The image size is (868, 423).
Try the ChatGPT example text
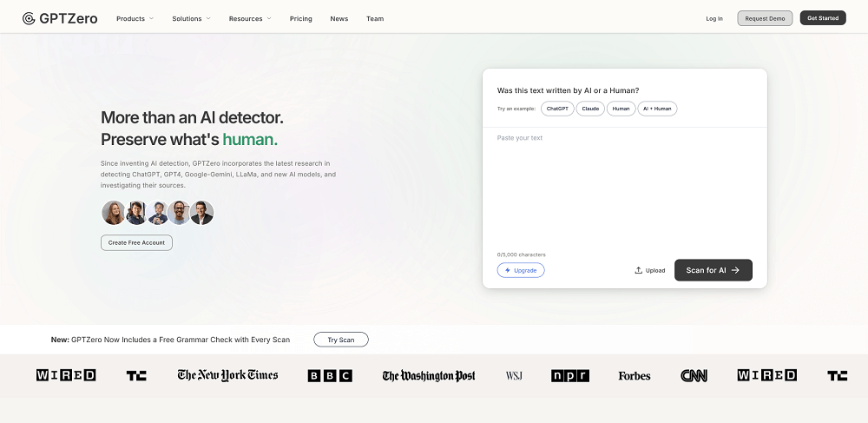coord(557,109)
